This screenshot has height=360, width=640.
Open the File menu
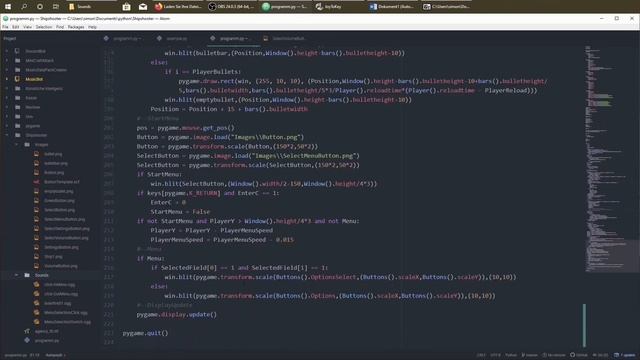tap(5, 27)
